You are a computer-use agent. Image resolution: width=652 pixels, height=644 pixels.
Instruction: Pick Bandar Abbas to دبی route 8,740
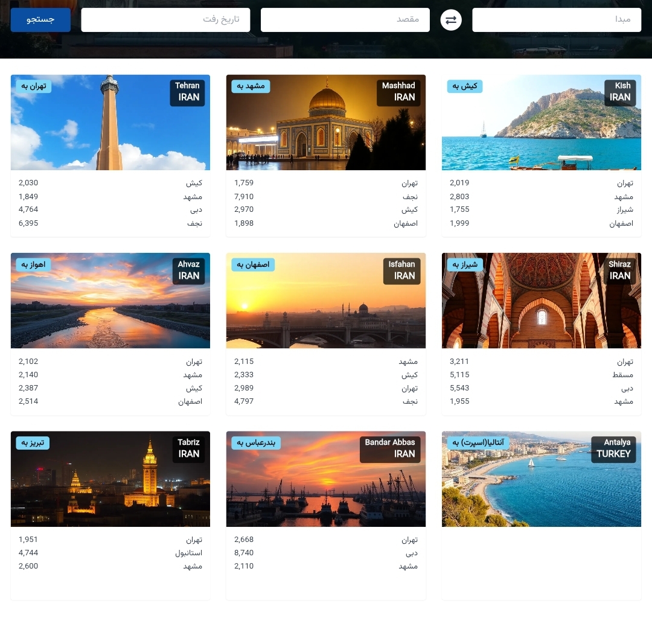click(325, 553)
